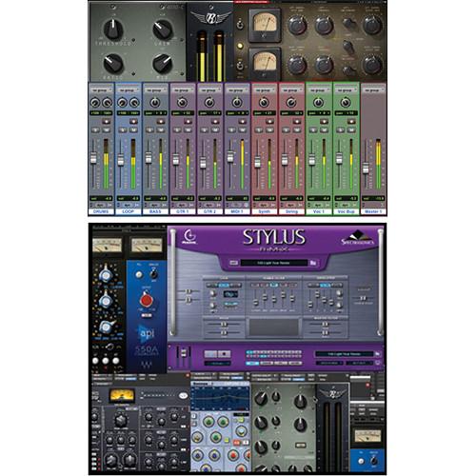Select the DRUMS track name label

pos(101,211)
